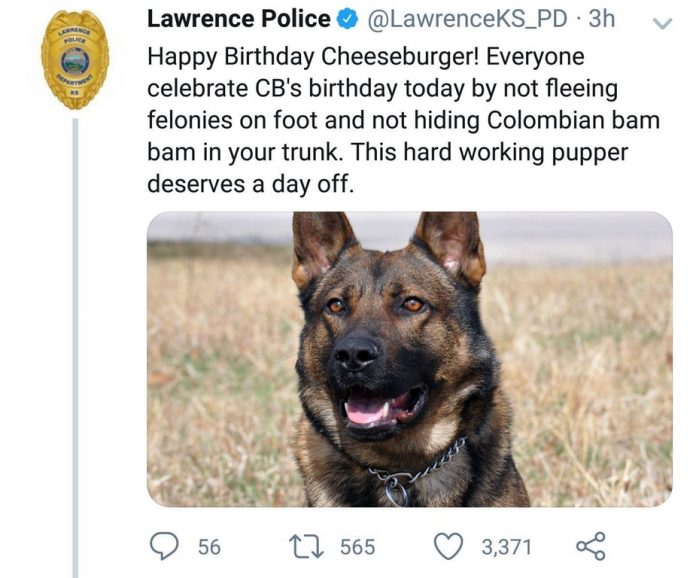
Task: Open the Lawrence Police display name
Action: point(238,18)
